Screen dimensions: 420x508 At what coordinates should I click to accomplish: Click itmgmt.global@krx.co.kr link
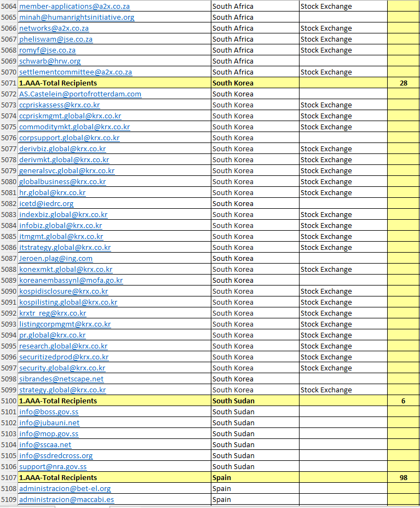(61, 237)
